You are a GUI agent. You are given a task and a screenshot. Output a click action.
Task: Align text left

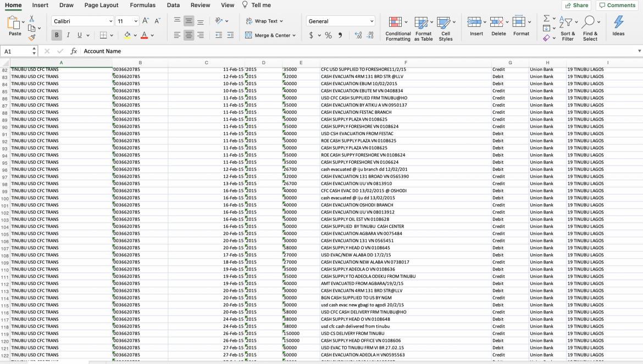pyautogui.click(x=177, y=35)
